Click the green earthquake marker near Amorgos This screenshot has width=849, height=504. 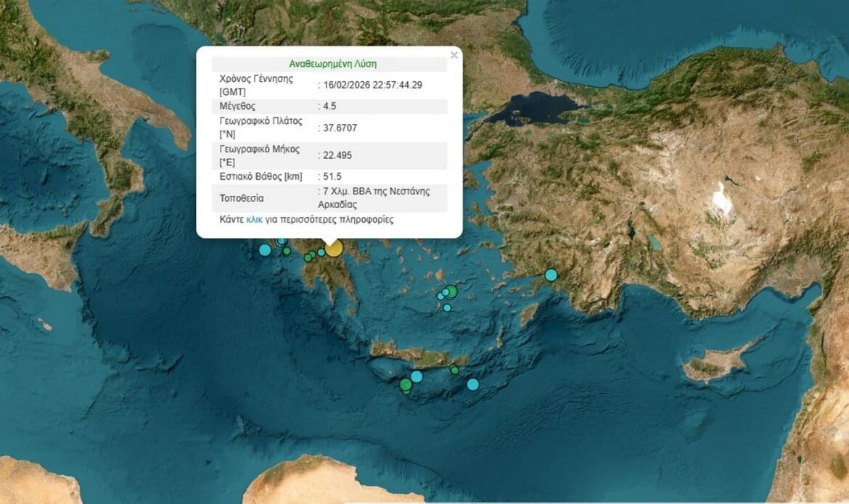(x=451, y=291)
